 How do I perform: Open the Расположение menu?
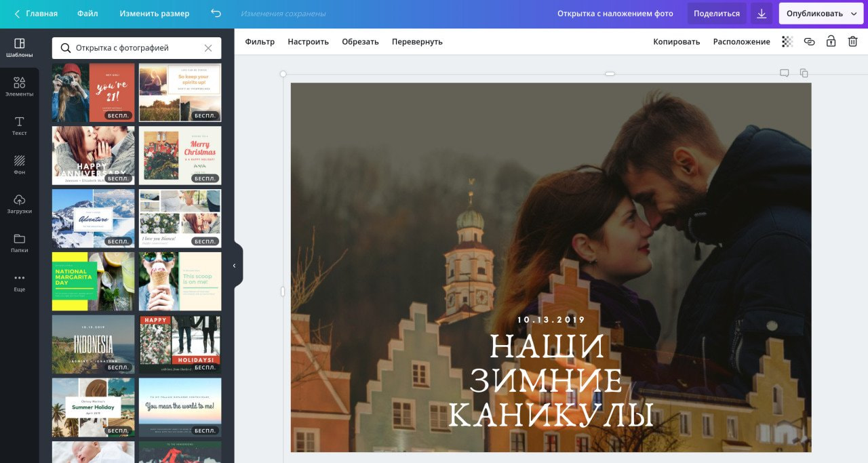pyautogui.click(x=741, y=42)
